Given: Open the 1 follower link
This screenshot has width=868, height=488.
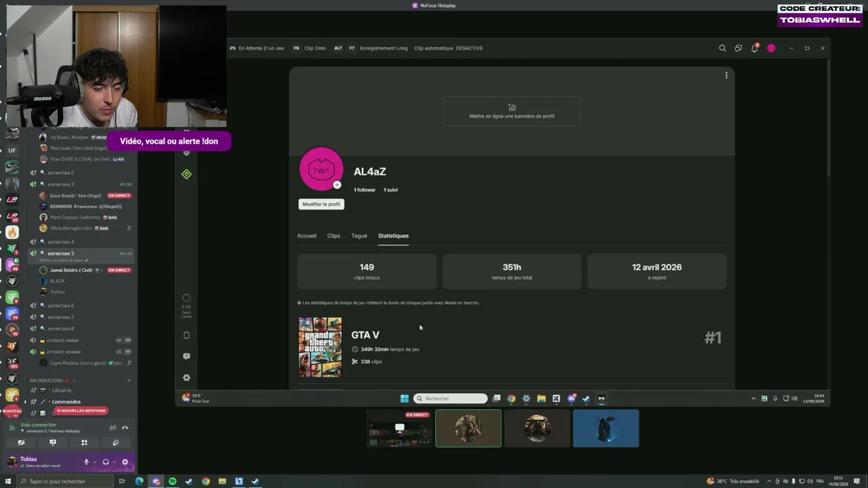Looking at the screenshot, I should click(x=364, y=190).
